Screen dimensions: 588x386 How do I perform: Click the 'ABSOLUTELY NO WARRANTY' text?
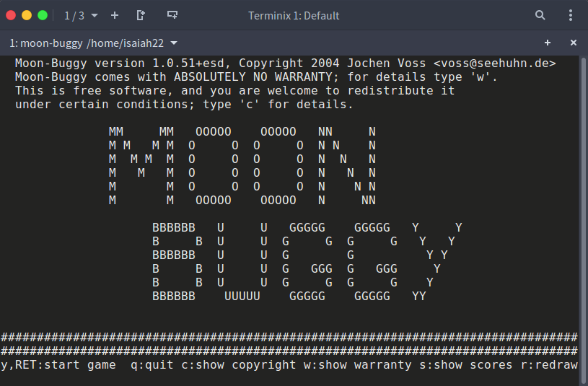(x=253, y=77)
